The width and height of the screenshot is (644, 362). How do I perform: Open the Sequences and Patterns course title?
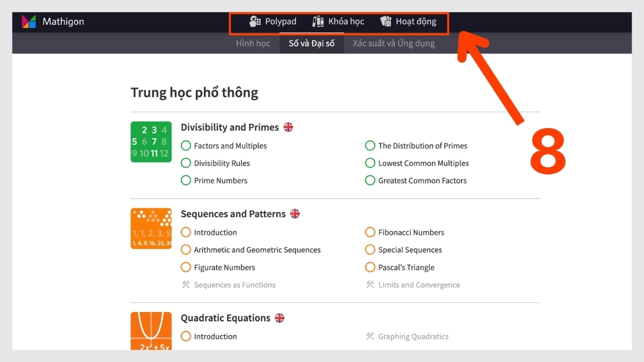coord(233,214)
